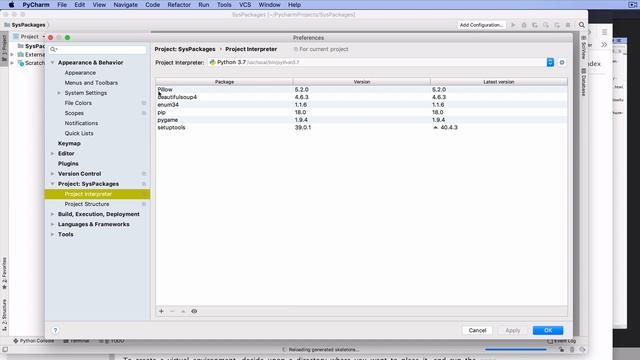
Task: Select the pip package row
Action: (361, 112)
